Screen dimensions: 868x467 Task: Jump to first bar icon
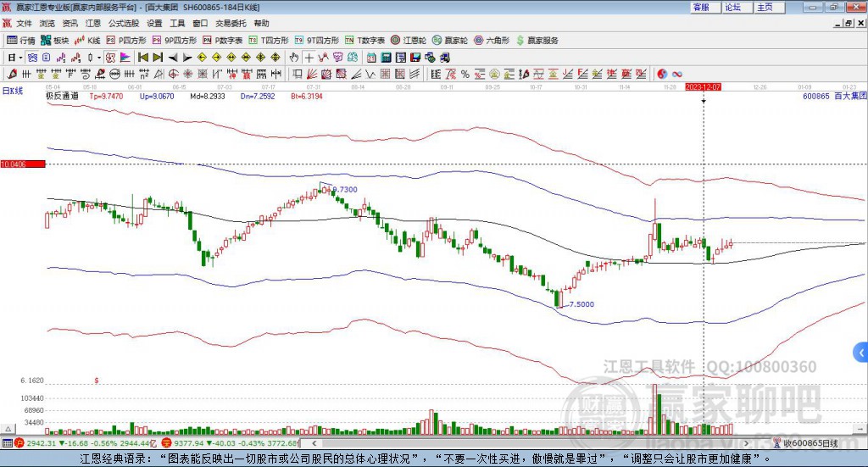coord(142,58)
